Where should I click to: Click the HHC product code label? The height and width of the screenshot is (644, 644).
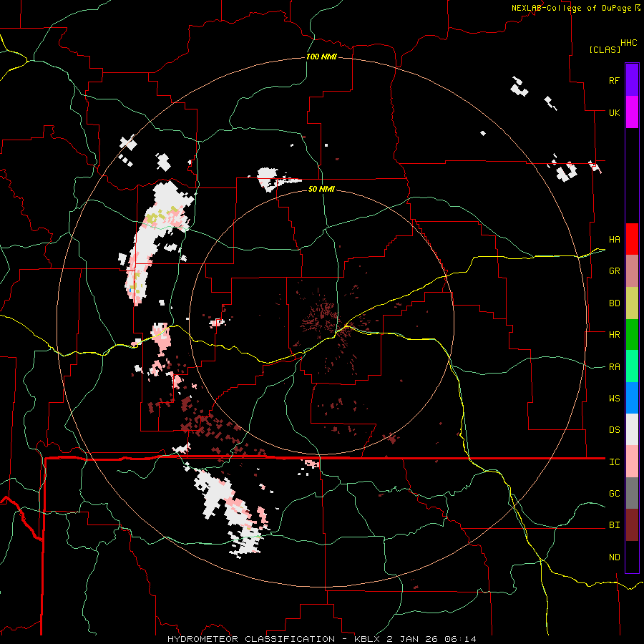tap(629, 43)
